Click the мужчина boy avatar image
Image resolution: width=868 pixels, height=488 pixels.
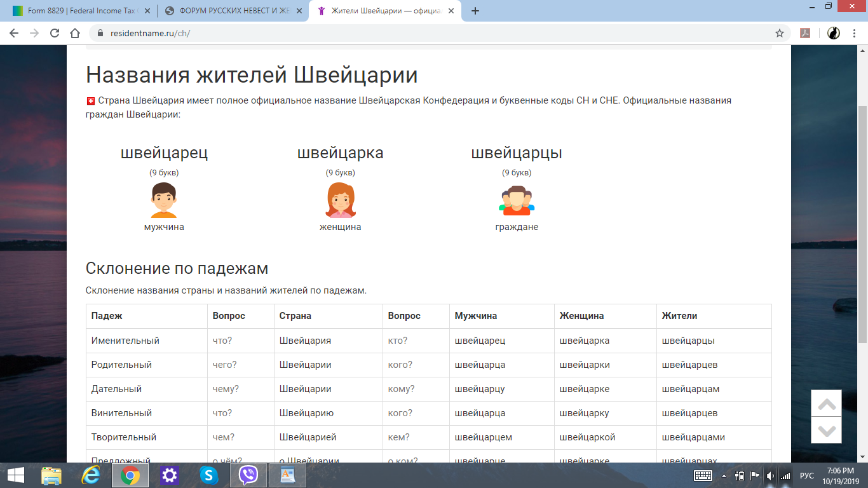click(164, 200)
